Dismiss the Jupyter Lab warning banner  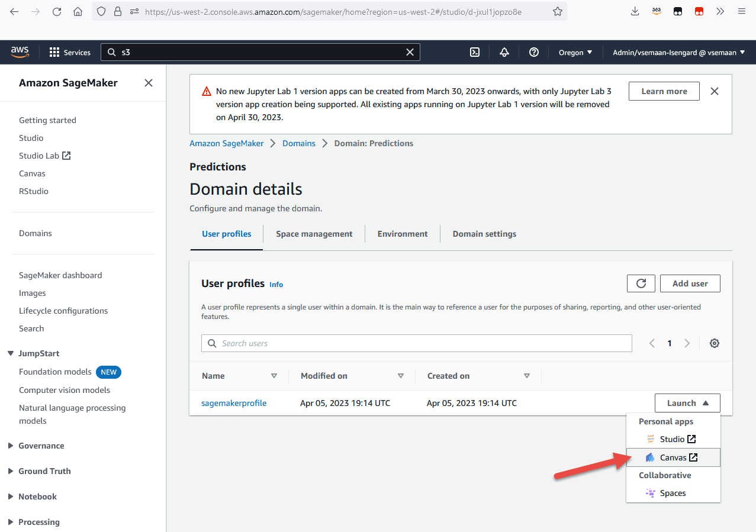[x=715, y=91]
